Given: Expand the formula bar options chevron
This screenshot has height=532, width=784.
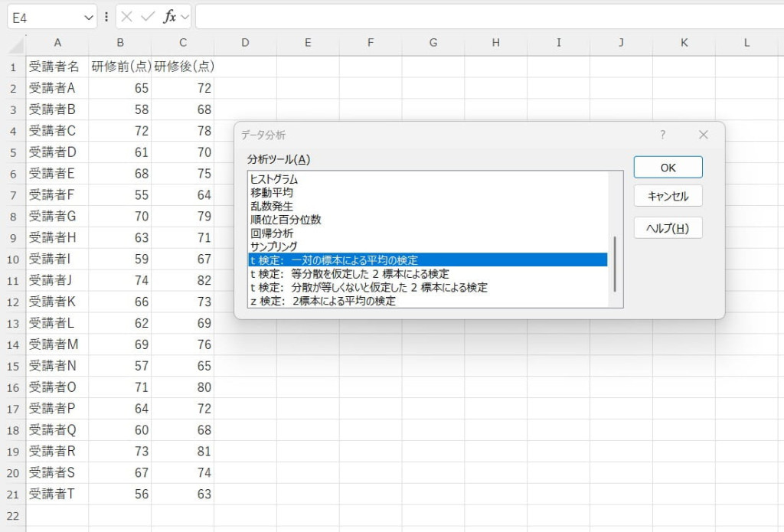Looking at the screenshot, I should [x=185, y=17].
